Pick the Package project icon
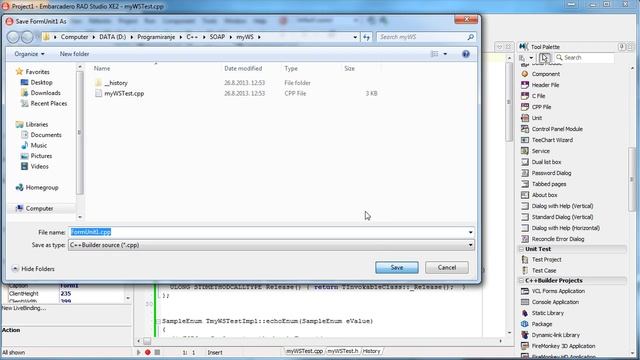This screenshot has height=360, width=640. [x=525, y=324]
